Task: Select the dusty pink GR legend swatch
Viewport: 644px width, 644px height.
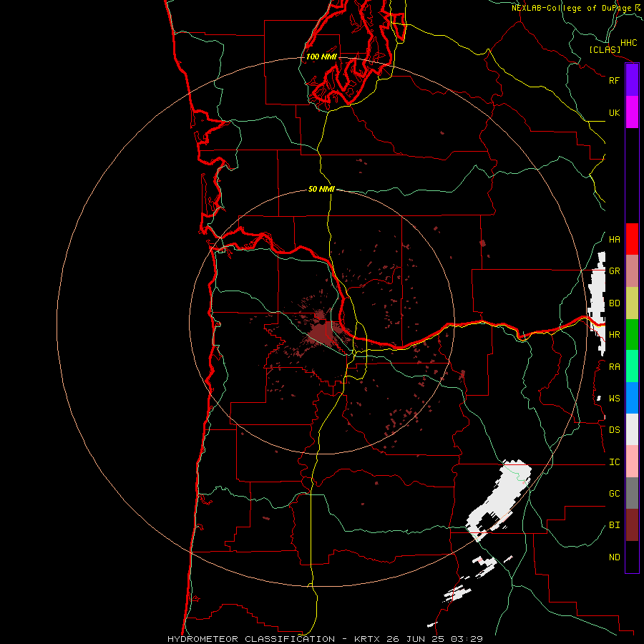Action: pos(632,271)
